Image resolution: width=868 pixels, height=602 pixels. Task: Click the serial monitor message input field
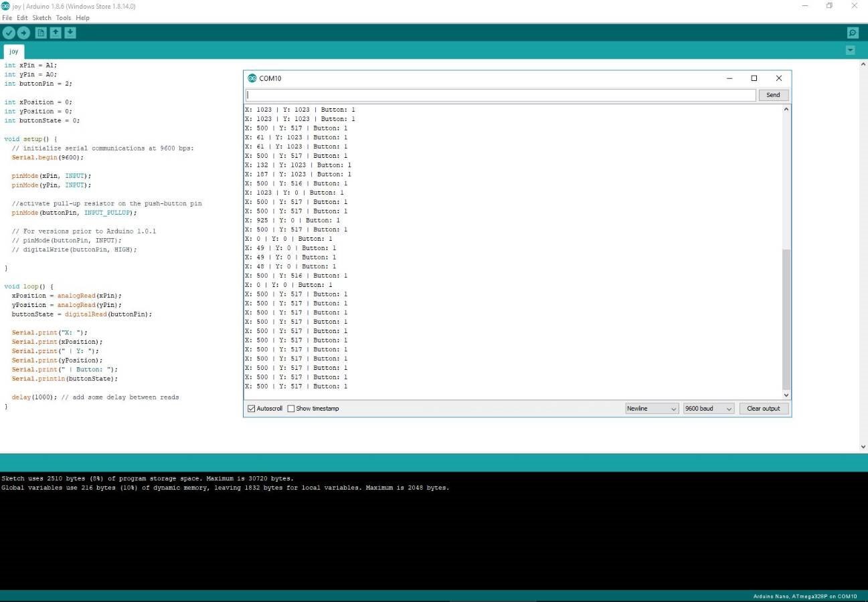(x=501, y=95)
